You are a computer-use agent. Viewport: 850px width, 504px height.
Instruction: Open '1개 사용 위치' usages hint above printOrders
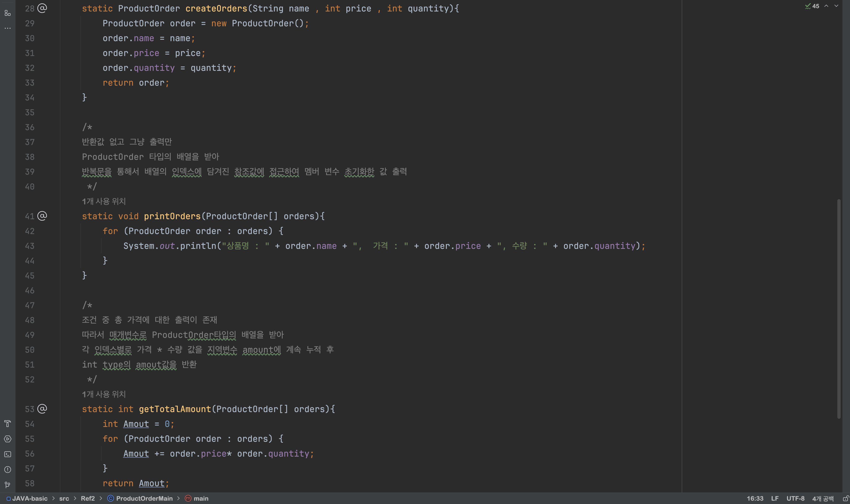pyautogui.click(x=104, y=202)
